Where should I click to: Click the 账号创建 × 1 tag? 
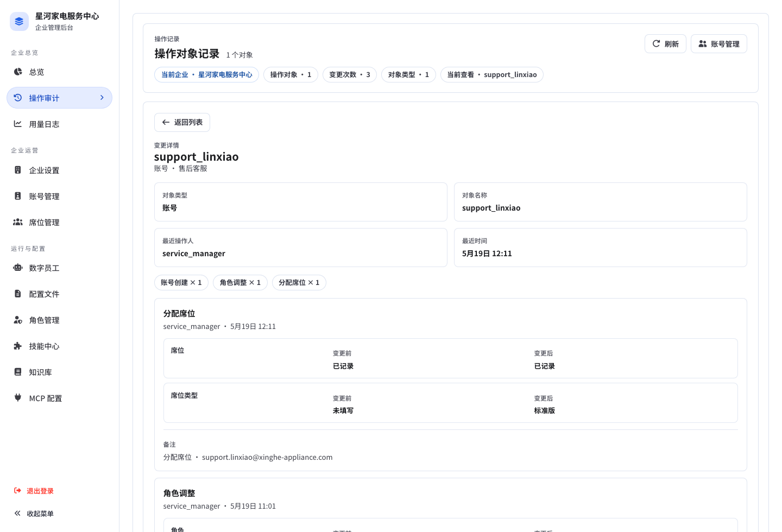point(181,283)
